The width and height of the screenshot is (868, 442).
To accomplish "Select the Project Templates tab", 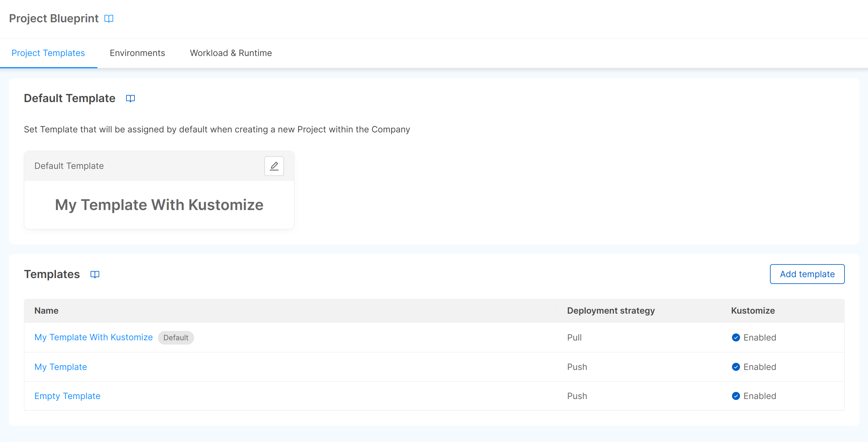I will point(48,53).
